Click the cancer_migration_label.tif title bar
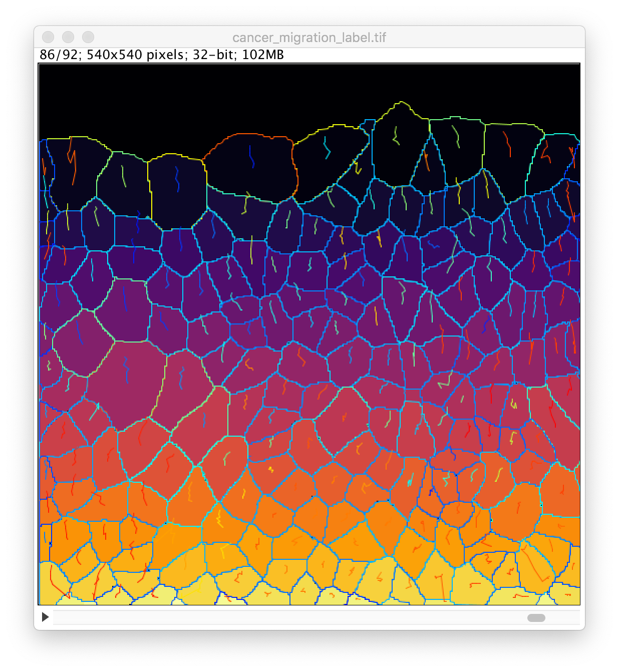 (x=309, y=38)
